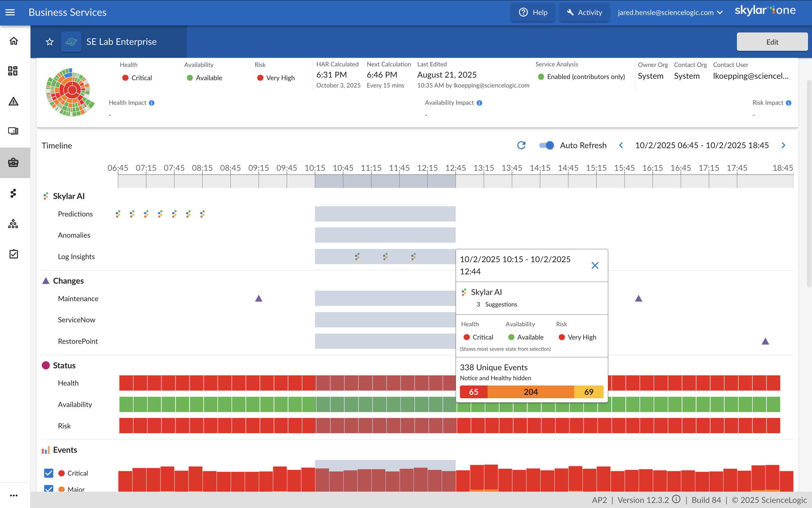Open the hierarchy blocks sidebar icon
Image resolution: width=812 pixels, height=508 pixels.
[x=13, y=224]
